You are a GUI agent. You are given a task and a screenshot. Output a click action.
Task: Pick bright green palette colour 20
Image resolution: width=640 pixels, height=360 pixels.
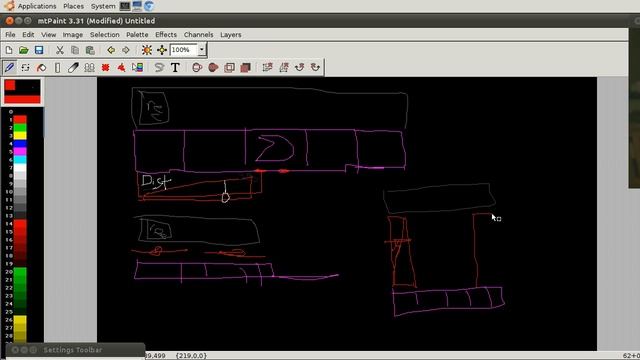click(20, 271)
